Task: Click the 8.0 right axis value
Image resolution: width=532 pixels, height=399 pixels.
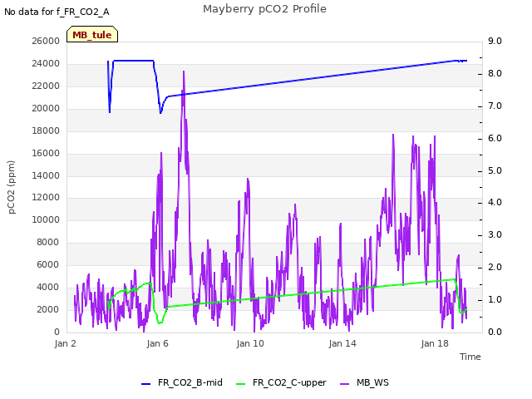Action: (495, 73)
